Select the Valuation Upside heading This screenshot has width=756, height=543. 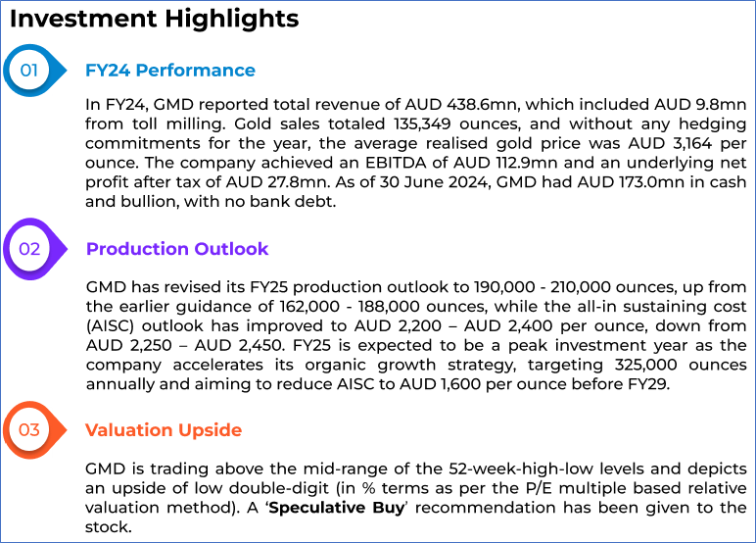(x=164, y=430)
